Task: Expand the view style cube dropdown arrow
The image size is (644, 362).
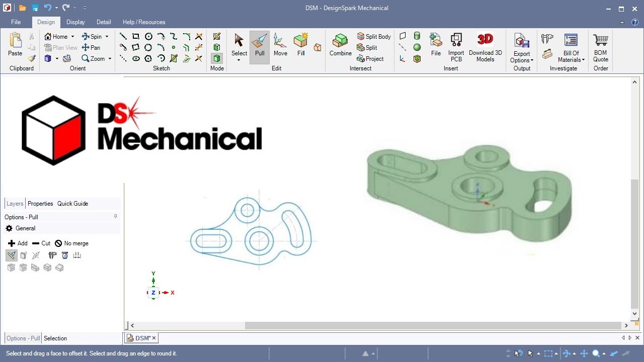Action: pyautogui.click(x=57, y=59)
